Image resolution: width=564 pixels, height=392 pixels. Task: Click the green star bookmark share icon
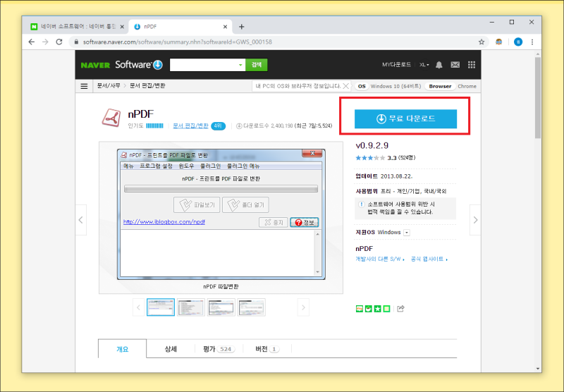(377, 309)
